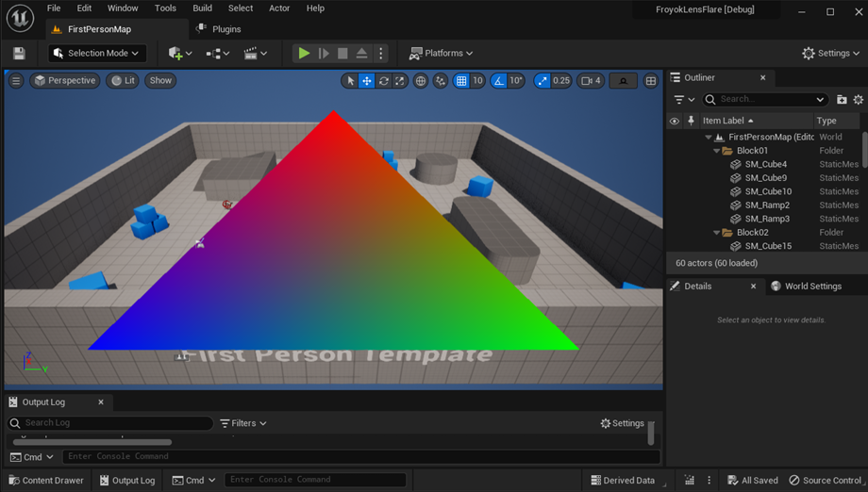This screenshot has height=492, width=868.
Task: Open the top-right Settings menu
Action: tap(830, 53)
